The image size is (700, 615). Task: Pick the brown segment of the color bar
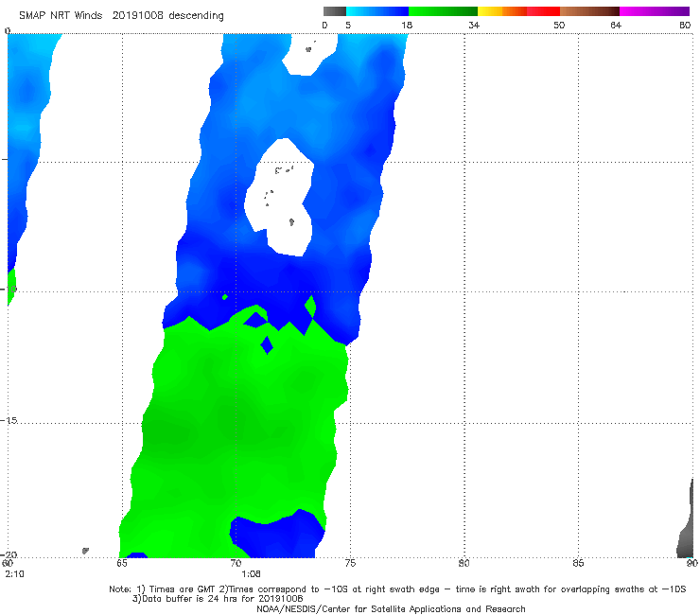pyautogui.click(x=589, y=11)
